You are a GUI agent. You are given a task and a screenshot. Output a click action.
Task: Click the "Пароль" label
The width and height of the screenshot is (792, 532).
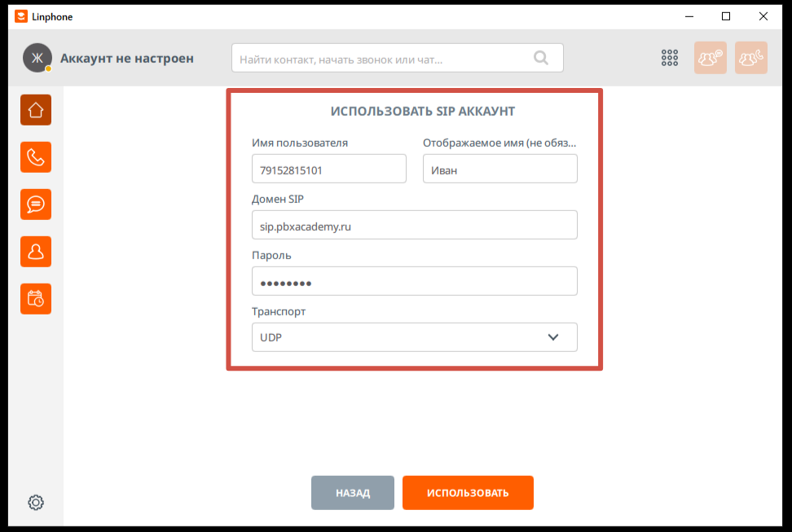[272, 255]
